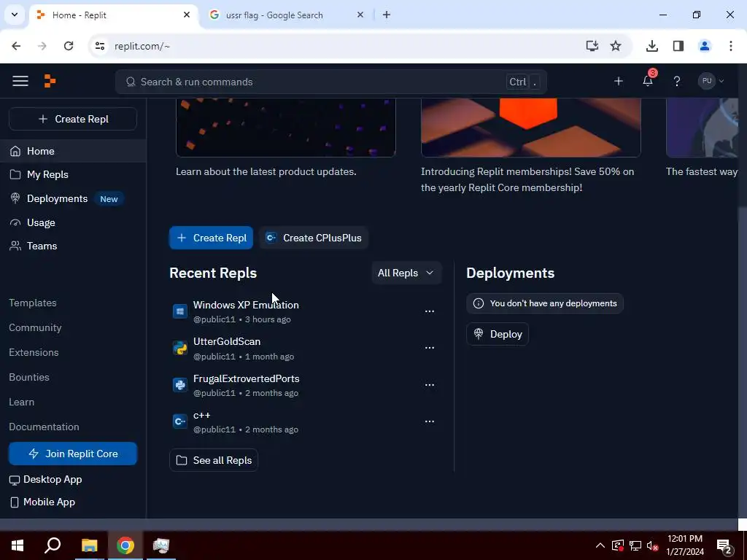Open the product updates card thumbnail
The image size is (747, 560).
click(286, 128)
